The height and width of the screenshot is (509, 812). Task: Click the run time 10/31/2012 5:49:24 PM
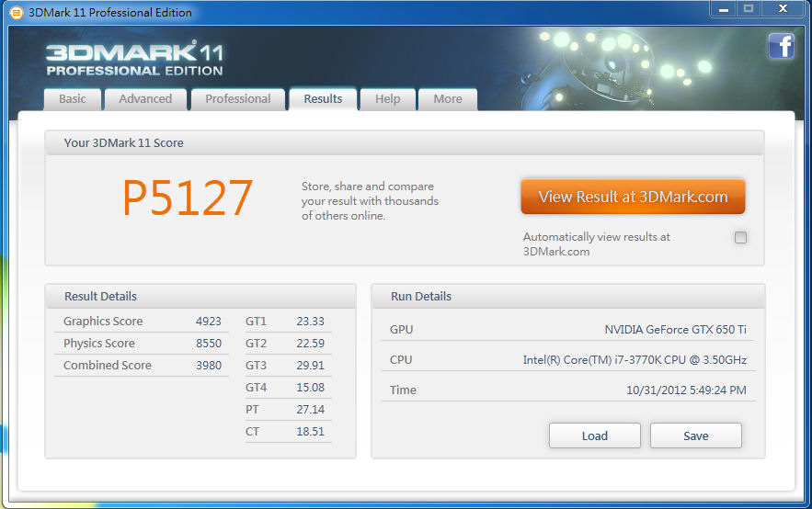tap(686, 390)
